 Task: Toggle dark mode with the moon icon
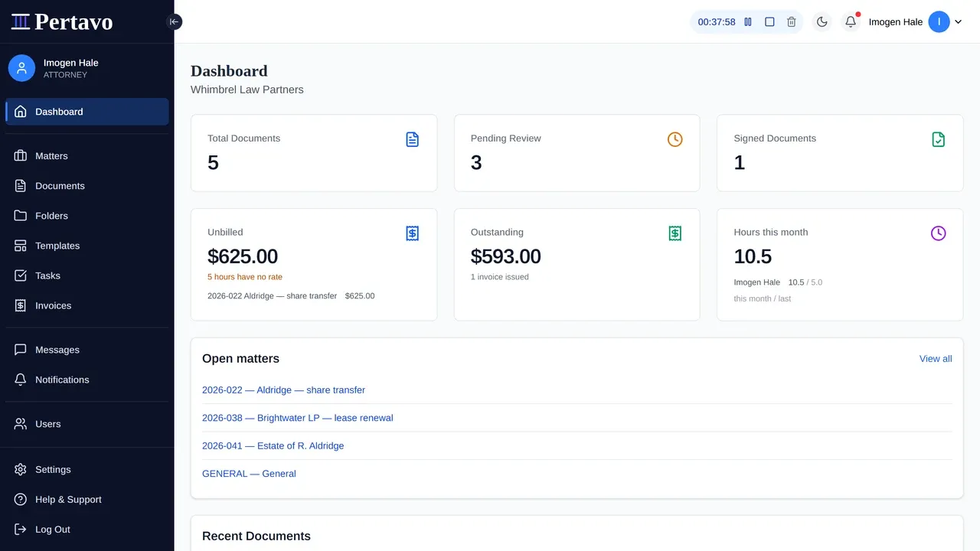click(822, 22)
